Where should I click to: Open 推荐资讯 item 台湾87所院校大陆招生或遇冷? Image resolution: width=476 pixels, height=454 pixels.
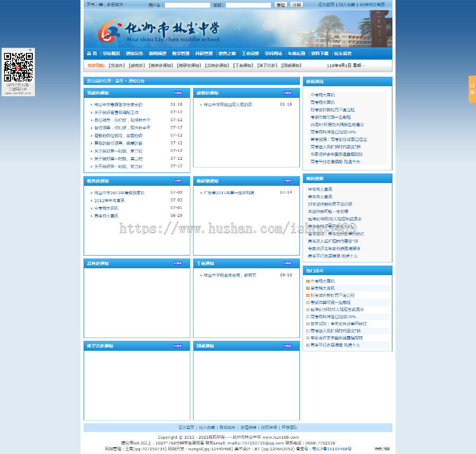(337, 124)
